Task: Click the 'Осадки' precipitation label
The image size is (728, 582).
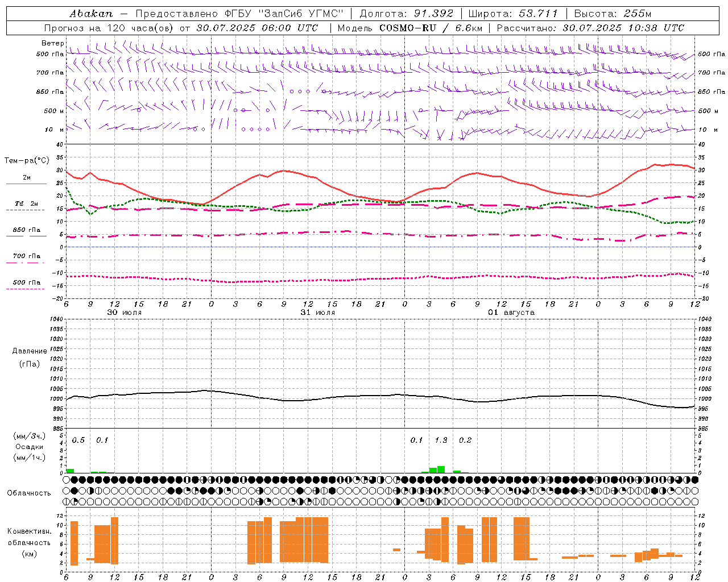Action: pos(30,447)
